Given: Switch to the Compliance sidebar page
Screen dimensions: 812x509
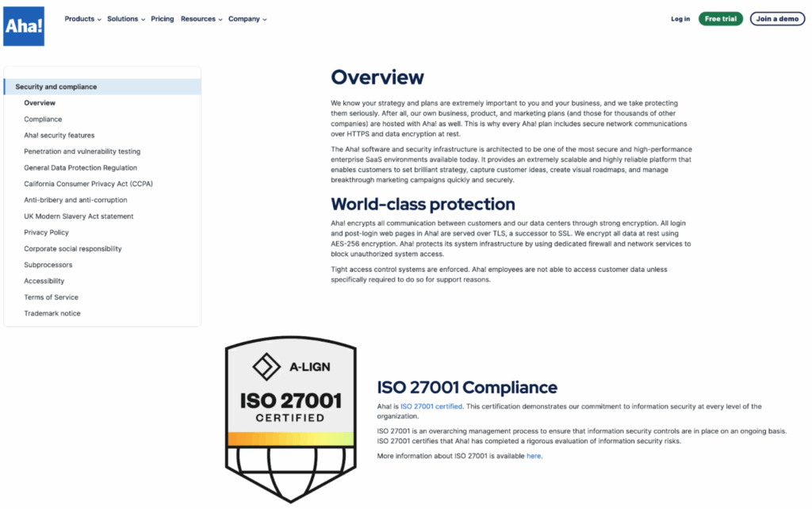Looking at the screenshot, I should (43, 119).
